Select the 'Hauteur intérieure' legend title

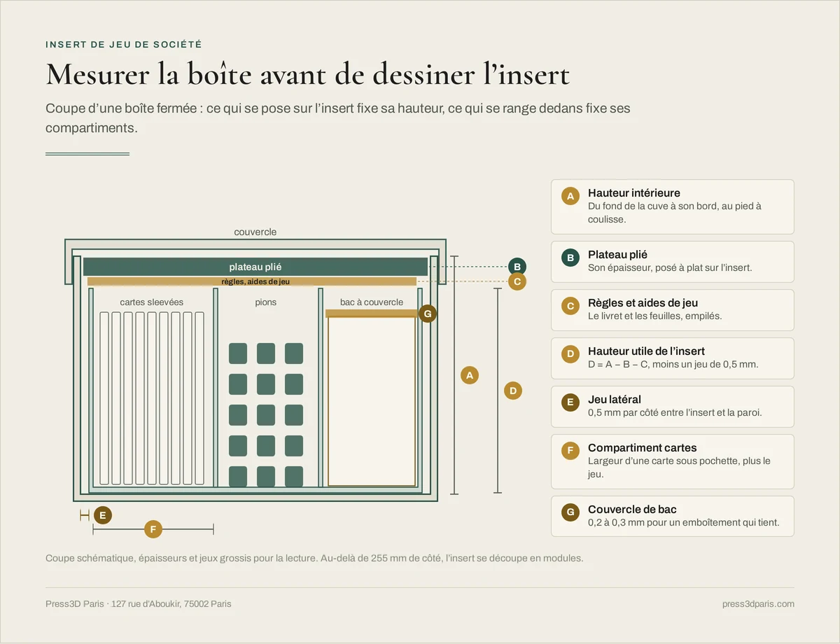[x=634, y=193]
